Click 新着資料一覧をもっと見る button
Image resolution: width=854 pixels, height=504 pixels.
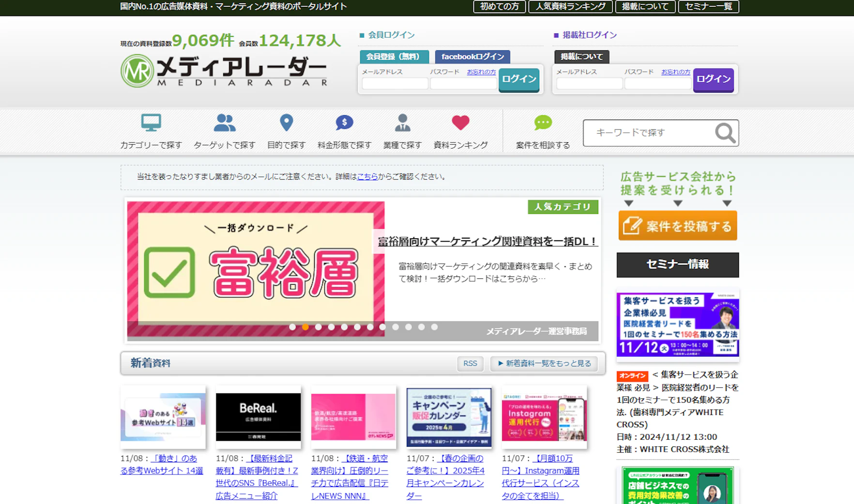coord(544,364)
